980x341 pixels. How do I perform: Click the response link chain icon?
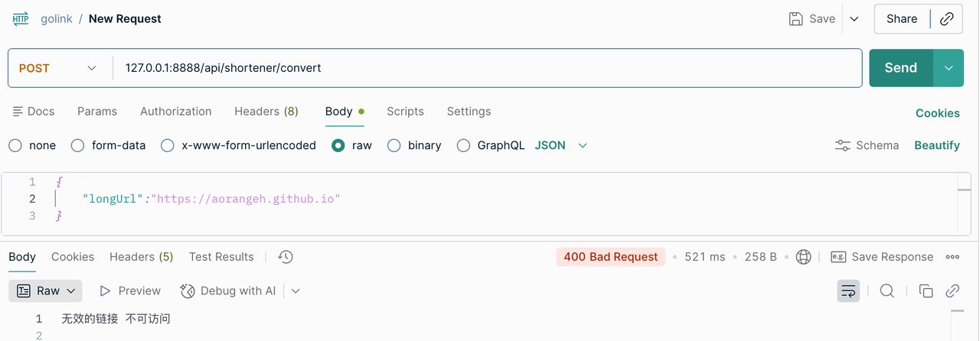(x=952, y=291)
